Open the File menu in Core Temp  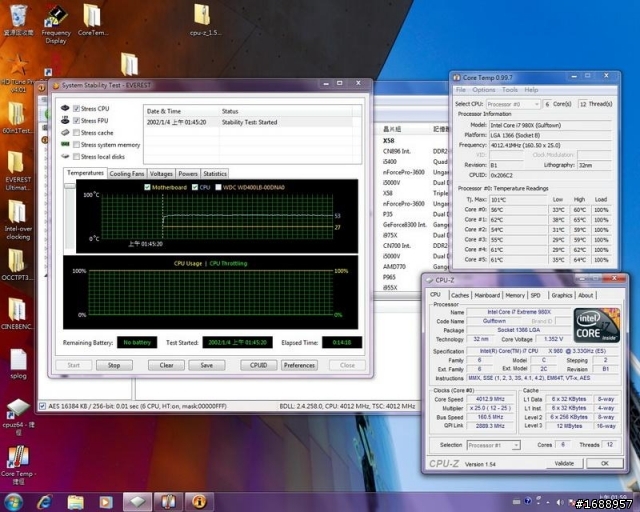pos(460,90)
